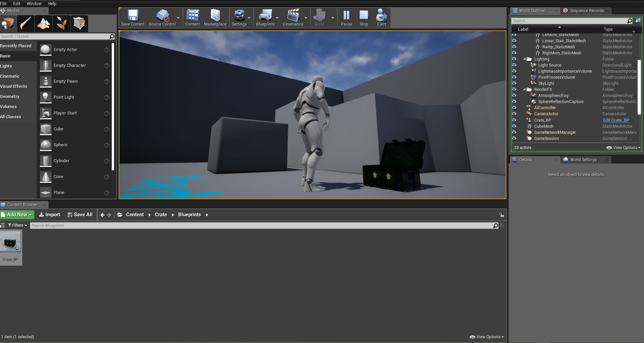The width and height of the screenshot is (644, 343).
Task: Eject from the playing session
Action: pos(381,18)
